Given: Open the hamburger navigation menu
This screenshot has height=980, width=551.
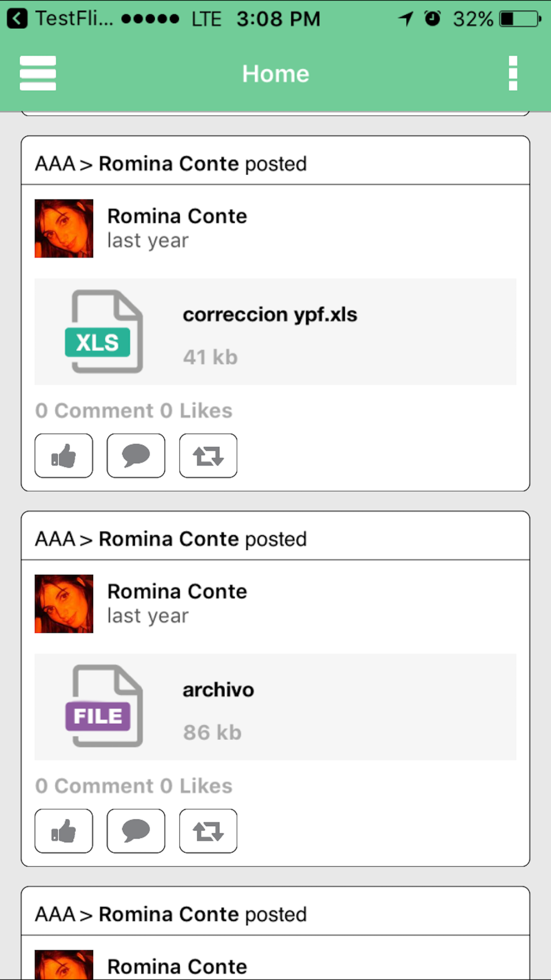Looking at the screenshot, I should tap(37, 73).
